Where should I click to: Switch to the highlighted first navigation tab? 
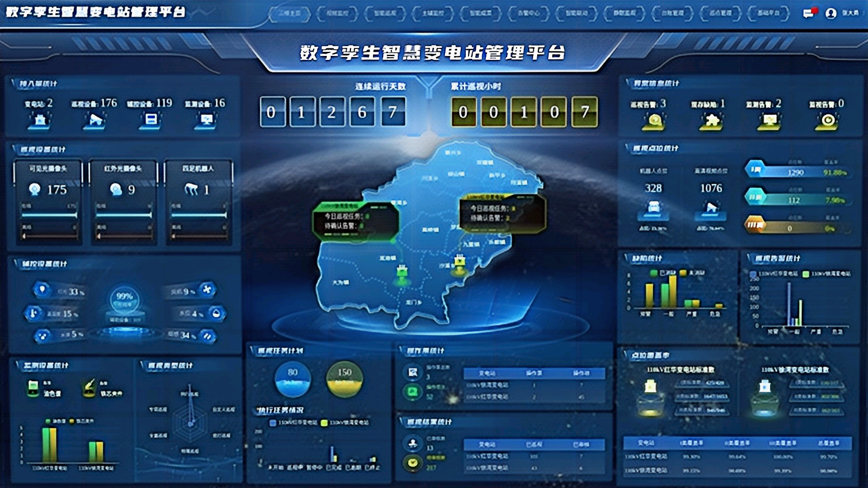pos(290,13)
